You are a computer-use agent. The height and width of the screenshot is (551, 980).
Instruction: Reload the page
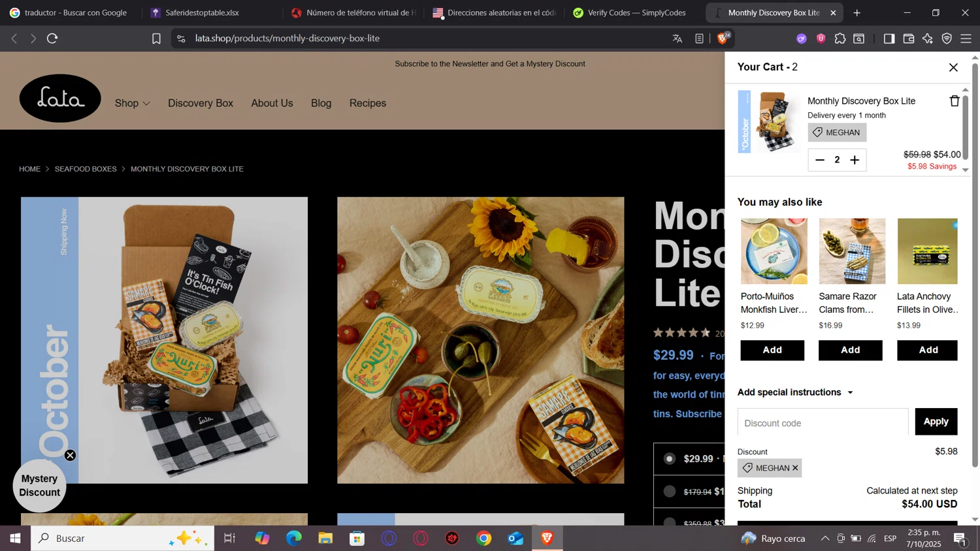pyautogui.click(x=52, y=39)
